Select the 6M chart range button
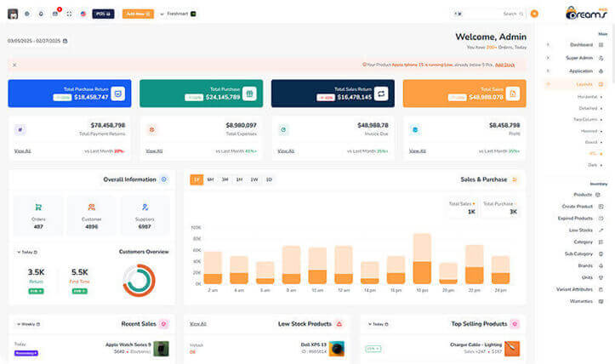Viewport: 615px width, 364px height. 211,179
